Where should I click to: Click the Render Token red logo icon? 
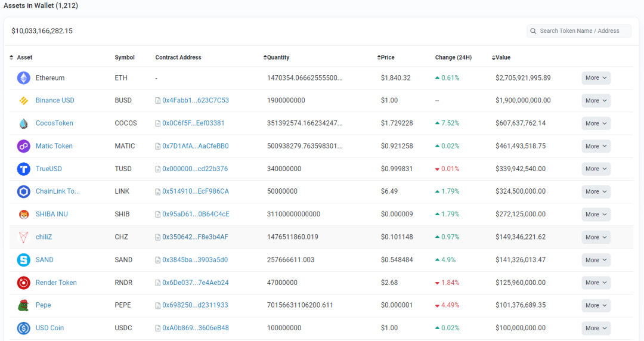[x=23, y=283]
